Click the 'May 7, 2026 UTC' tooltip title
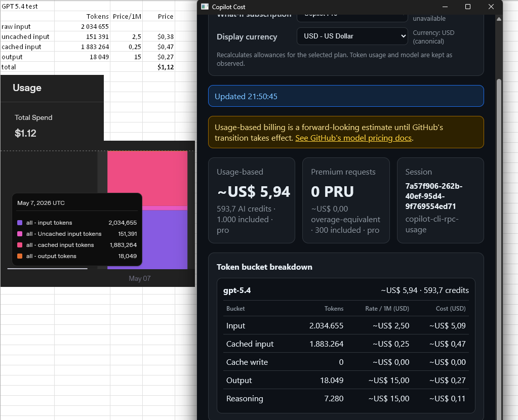The image size is (518, 420). [41, 203]
